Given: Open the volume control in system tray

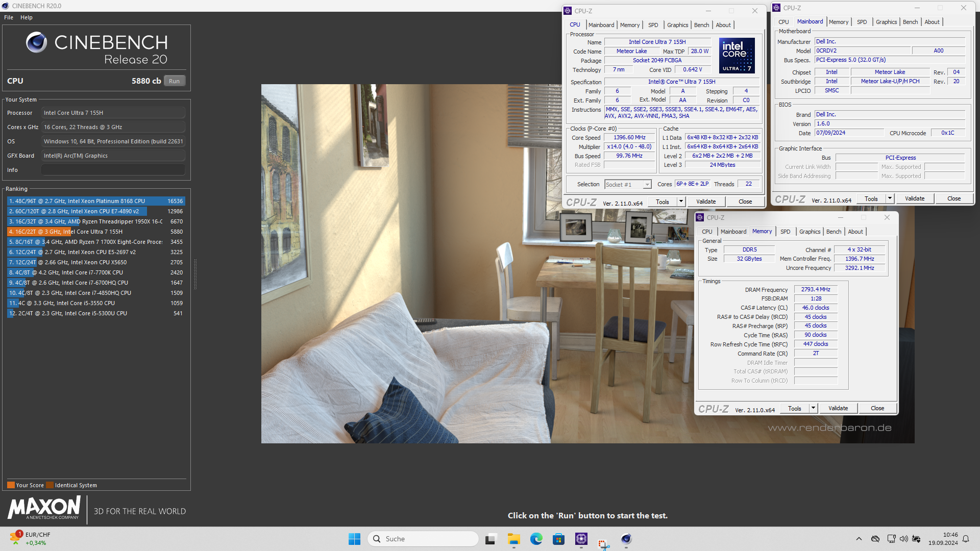Looking at the screenshot, I should point(903,539).
